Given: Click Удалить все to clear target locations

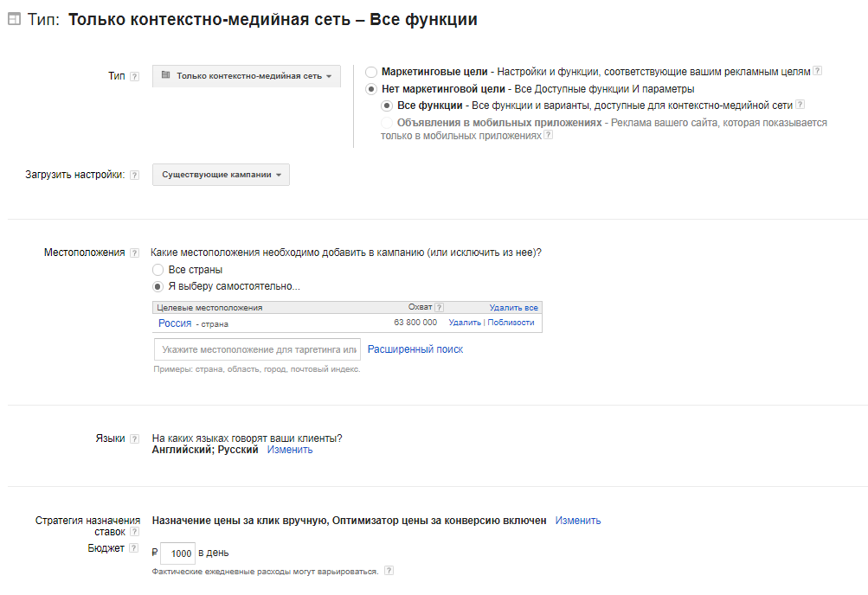Looking at the screenshot, I should pyautogui.click(x=514, y=307).
